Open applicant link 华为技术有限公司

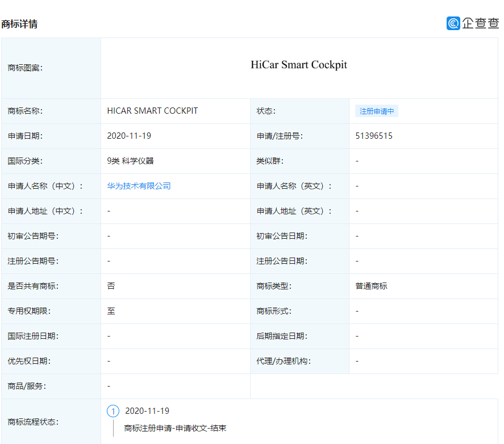(x=139, y=186)
